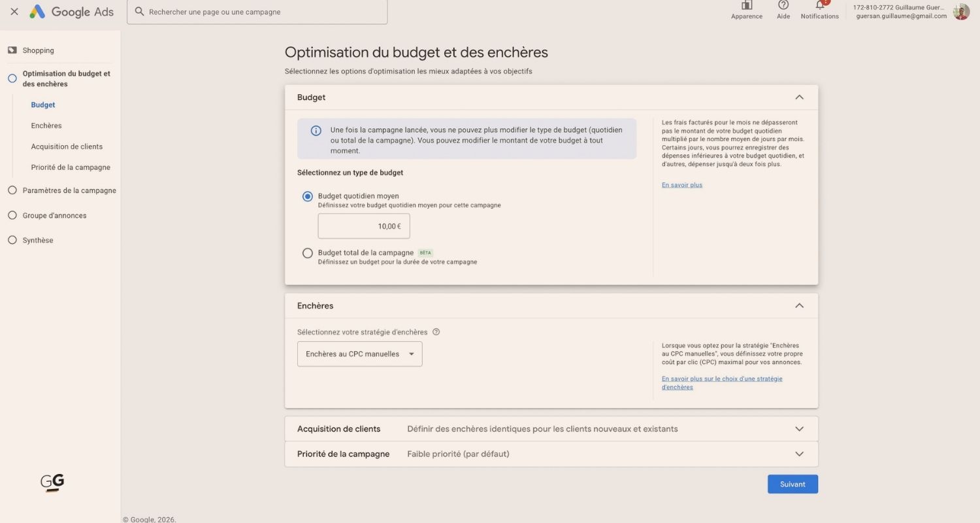The height and width of the screenshot is (523, 980).
Task: Click the Google Ads logo
Action: [72, 11]
